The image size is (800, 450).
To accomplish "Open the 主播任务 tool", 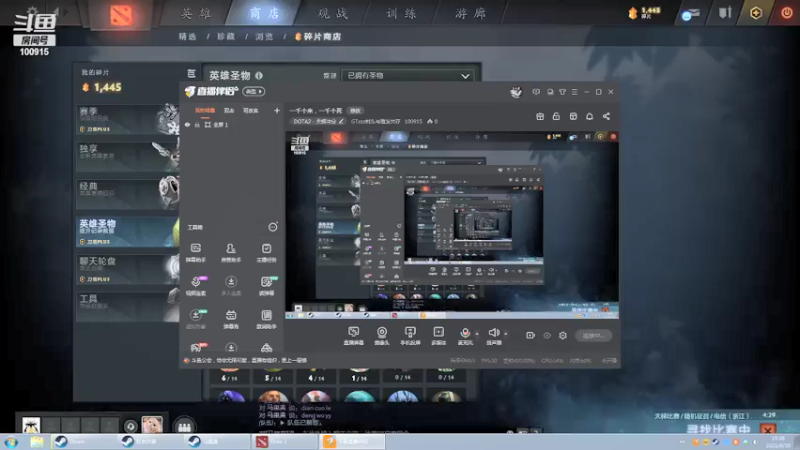I will (266, 253).
